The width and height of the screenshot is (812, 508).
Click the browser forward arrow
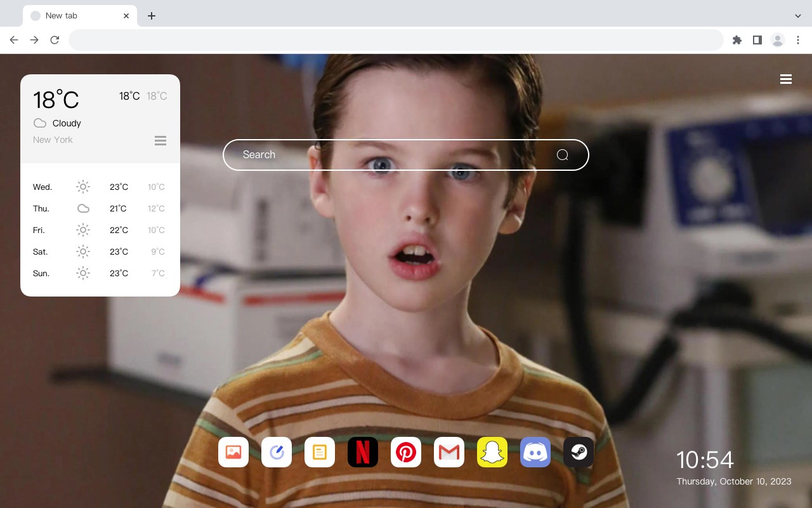point(34,40)
